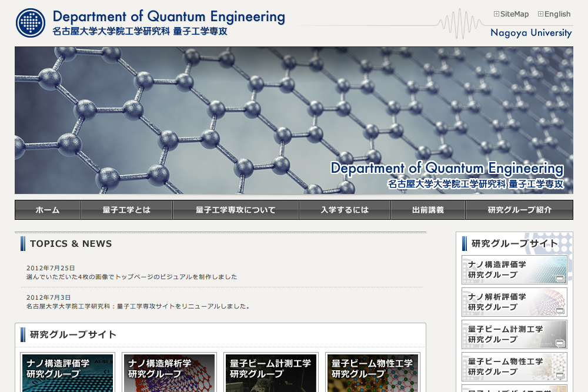Viewport: 588px width, 392px height.
Task: Click the Japanese subtitle 名古屋大学大学院工学研究科 量子工学専攻 in header
Action: pos(140,31)
